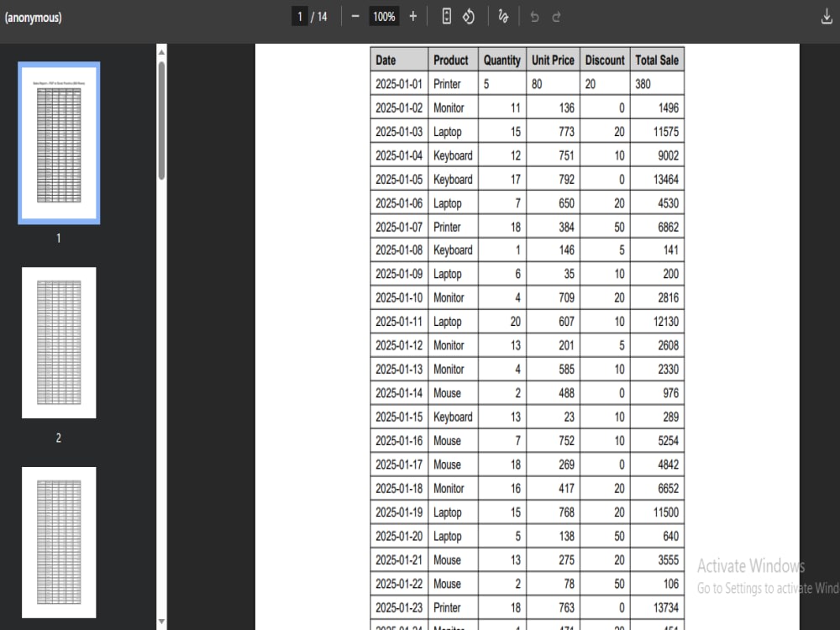Open the third page thumbnail
The height and width of the screenshot is (630, 840).
click(x=59, y=542)
